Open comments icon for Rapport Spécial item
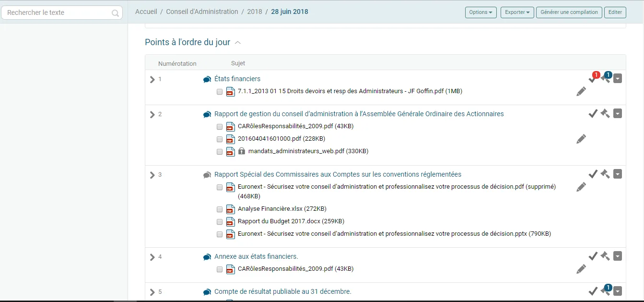 click(207, 175)
